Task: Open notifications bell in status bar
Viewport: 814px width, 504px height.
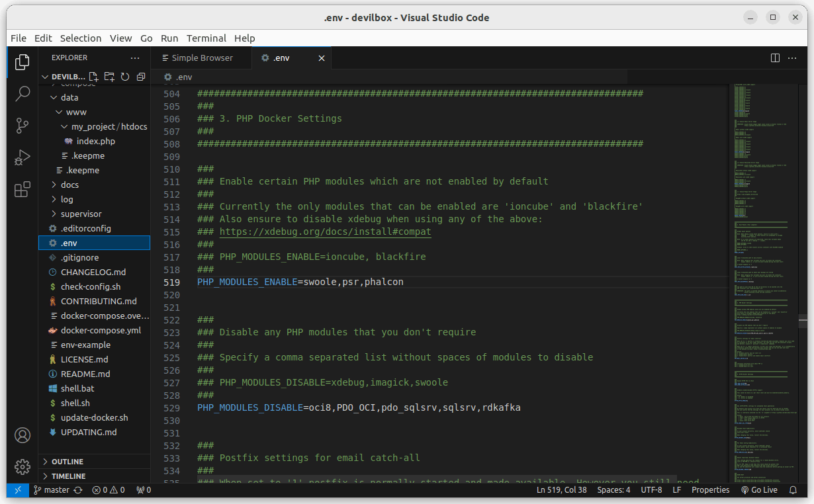Action: coord(793,490)
